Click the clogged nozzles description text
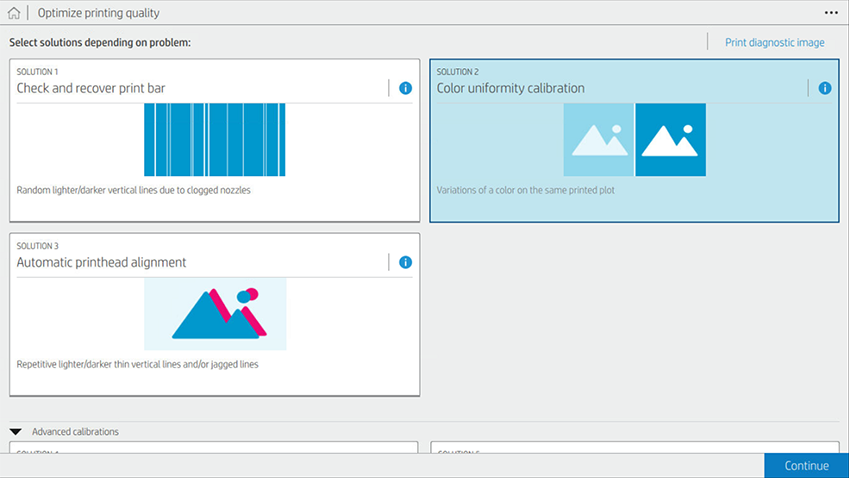This screenshot has height=478, width=849. coord(133,190)
